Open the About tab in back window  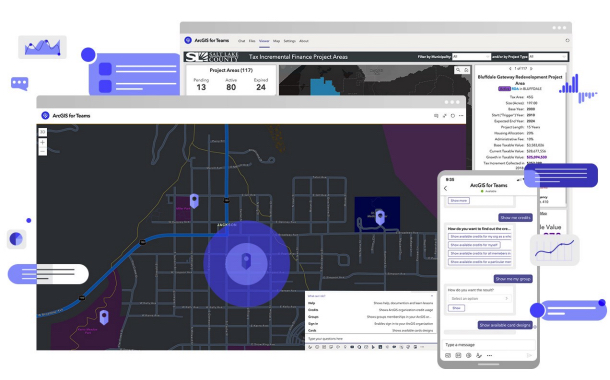[304, 41]
